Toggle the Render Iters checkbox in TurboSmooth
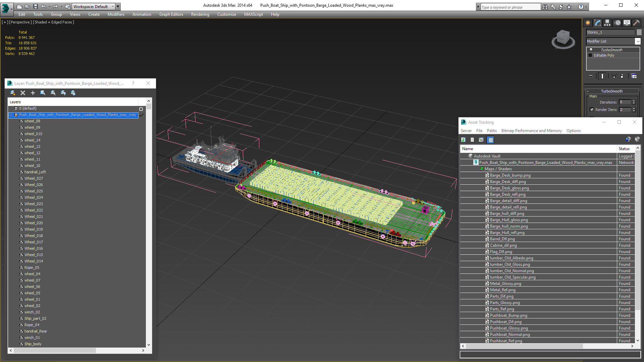This screenshot has width=644, height=362. click(592, 110)
